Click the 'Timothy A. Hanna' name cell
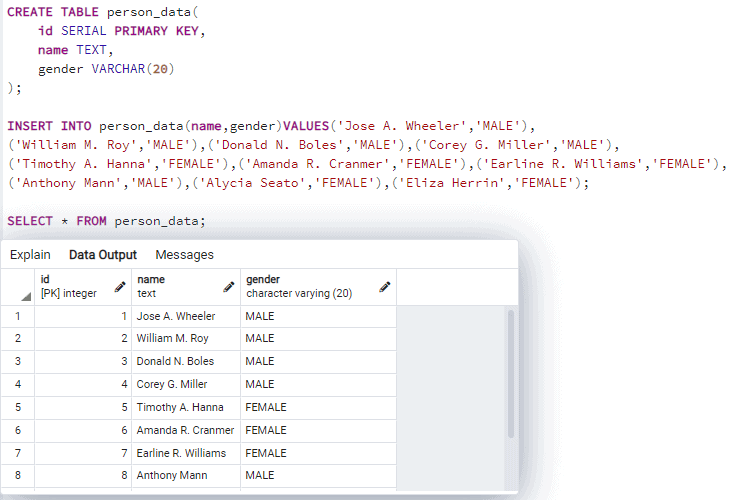This screenshot has height=500, width=740. coord(186,407)
